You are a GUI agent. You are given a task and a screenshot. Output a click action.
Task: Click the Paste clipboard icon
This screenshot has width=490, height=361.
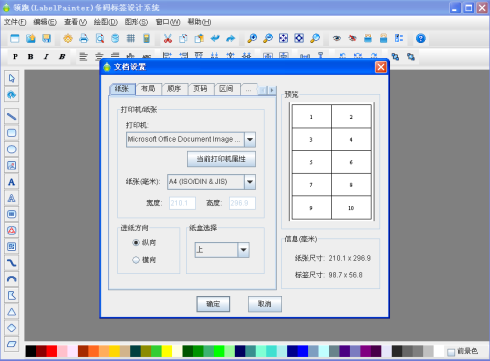(199, 38)
